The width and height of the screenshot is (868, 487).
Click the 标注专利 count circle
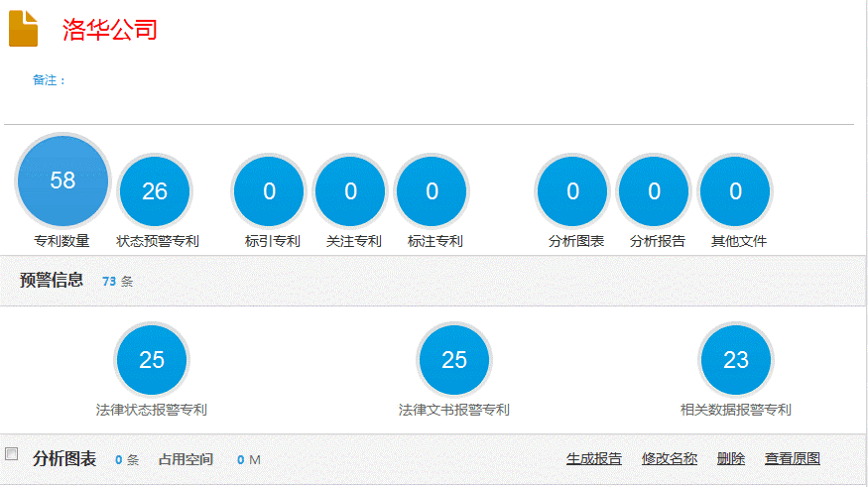tap(432, 191)
